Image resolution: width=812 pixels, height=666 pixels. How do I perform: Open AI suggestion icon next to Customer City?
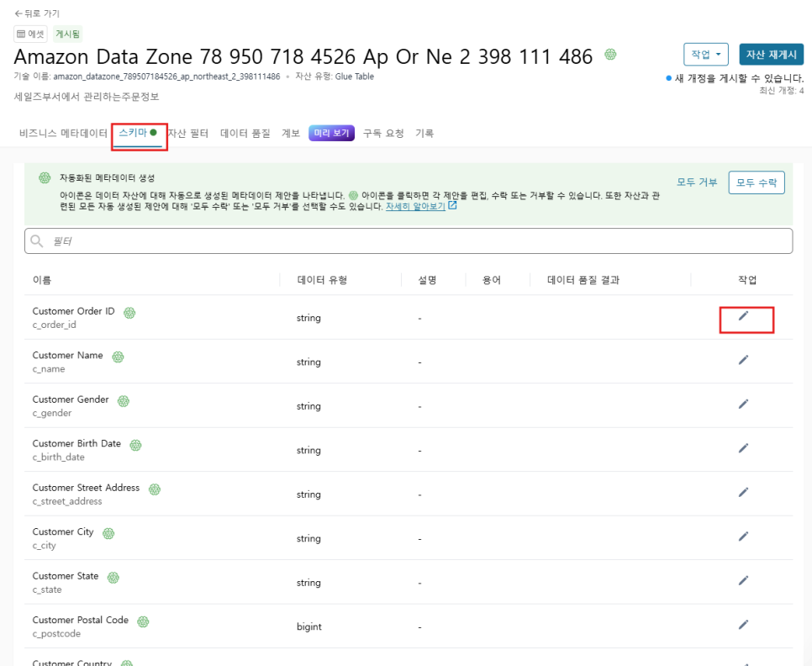[108, 533]
